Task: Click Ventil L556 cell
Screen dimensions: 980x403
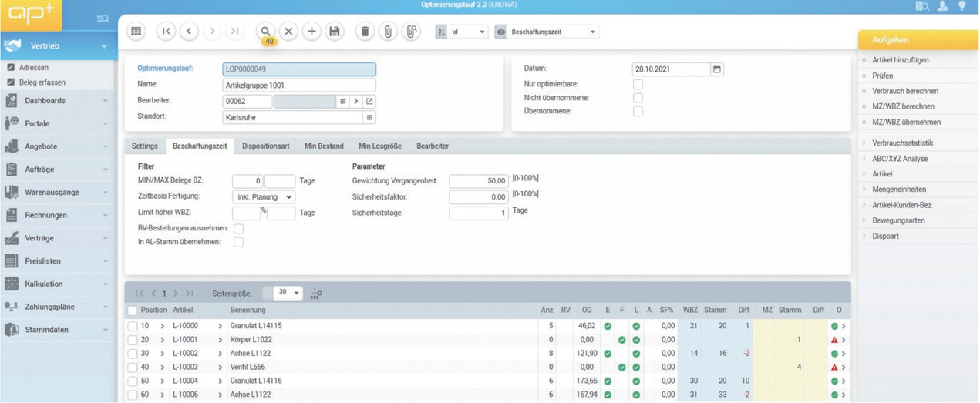Action: (248, 368)
